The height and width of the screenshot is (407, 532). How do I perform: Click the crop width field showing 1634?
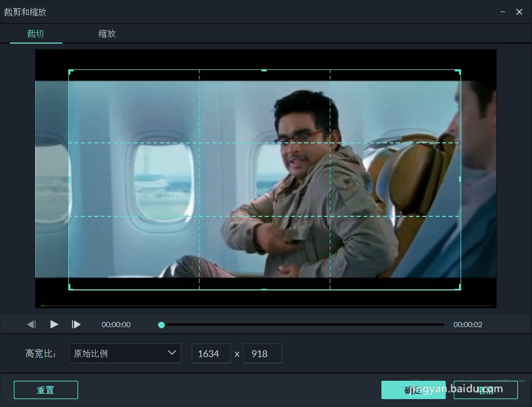211,353
